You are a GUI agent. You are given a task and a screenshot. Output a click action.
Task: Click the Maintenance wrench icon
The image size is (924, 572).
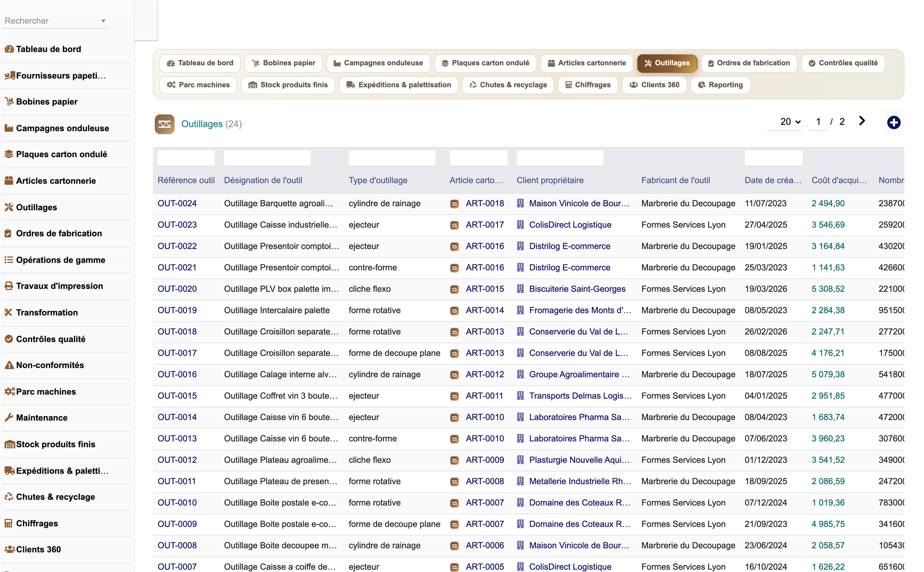tap(9, 418)
